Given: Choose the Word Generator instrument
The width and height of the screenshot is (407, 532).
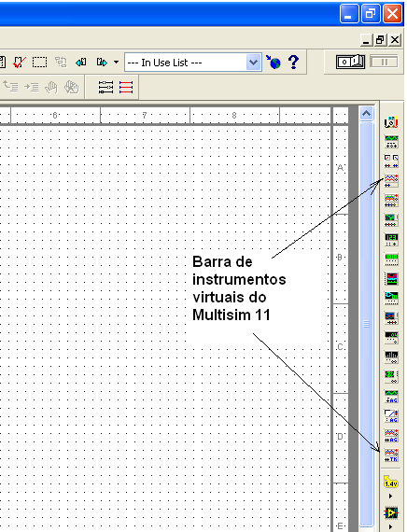Looking at the screenshot, I should (x=391, y=259).
